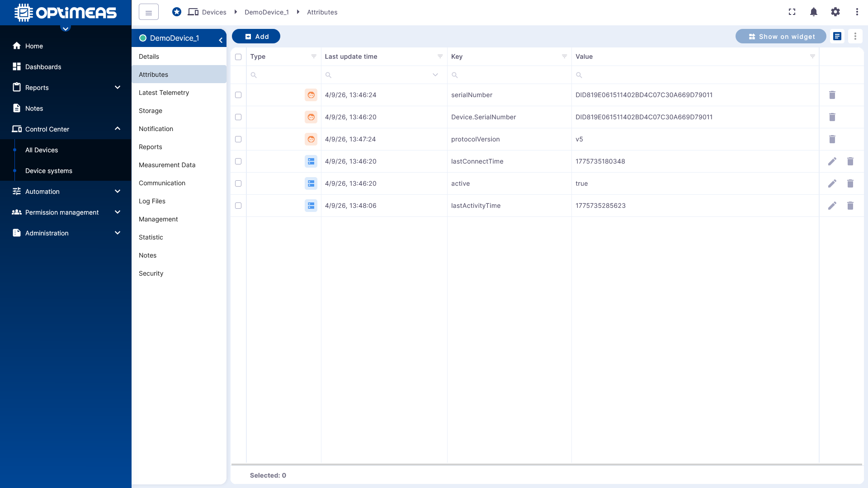Open Device systems in sidebar
The image size is (868, 488).
click(66, 171)
